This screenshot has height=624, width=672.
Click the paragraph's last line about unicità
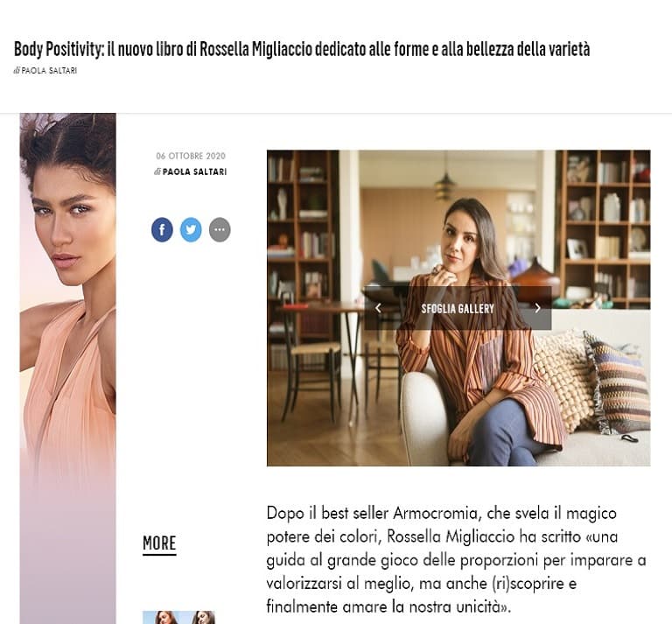(388, 606)
